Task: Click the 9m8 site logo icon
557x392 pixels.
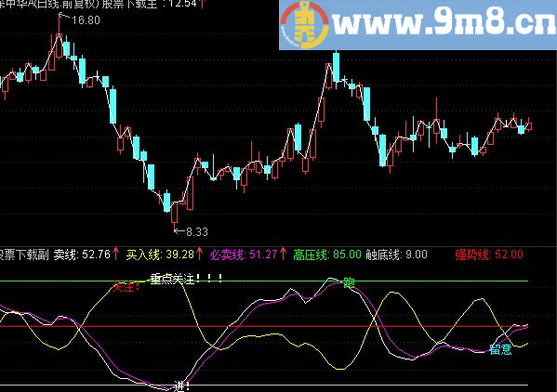Action: (304, 24)
